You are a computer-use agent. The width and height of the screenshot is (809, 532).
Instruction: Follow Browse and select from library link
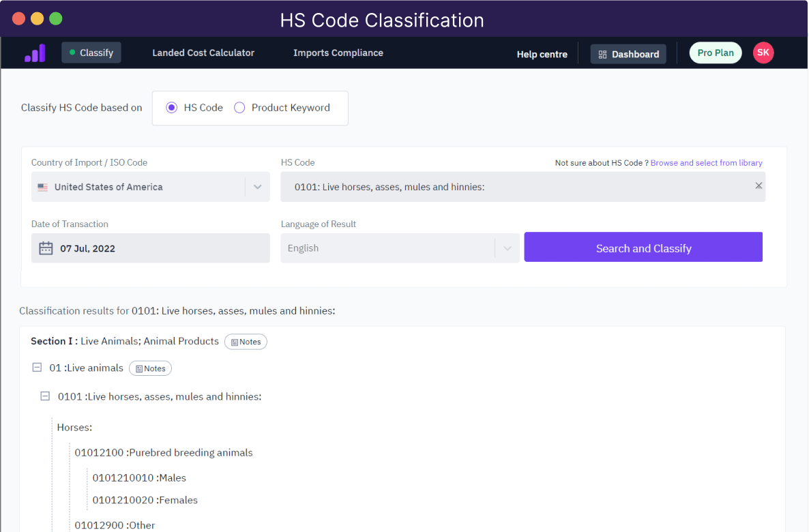[x=706, y=162]
